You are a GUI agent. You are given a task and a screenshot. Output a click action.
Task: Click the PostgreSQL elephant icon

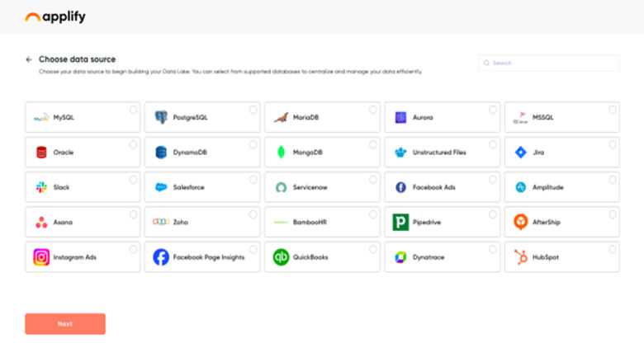pyautogui.click(x=161, y=118)
